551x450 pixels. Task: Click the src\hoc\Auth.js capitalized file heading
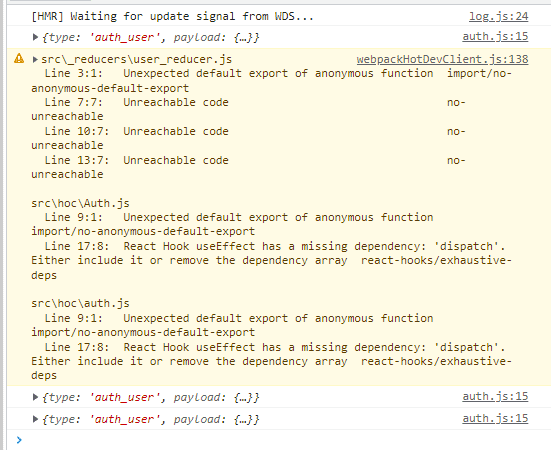80,203
